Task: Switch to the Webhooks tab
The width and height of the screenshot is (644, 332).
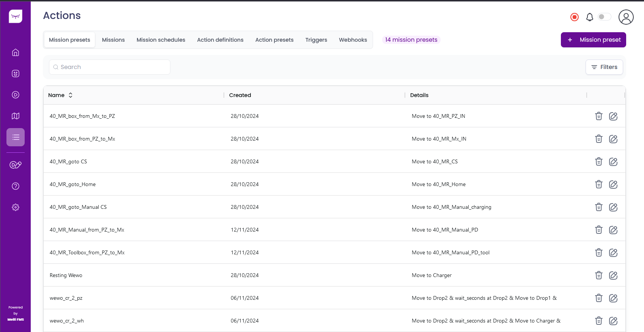Action: coord(353,40)
